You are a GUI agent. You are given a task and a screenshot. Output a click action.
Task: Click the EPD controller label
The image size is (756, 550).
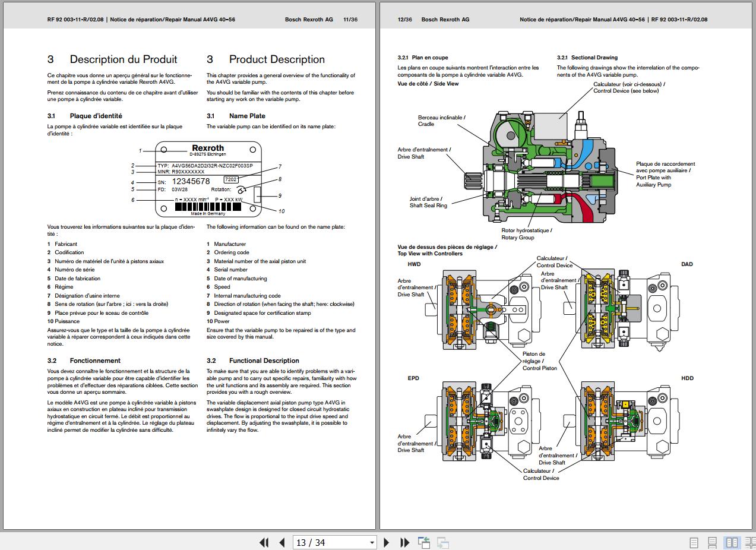tap(413, 378)
